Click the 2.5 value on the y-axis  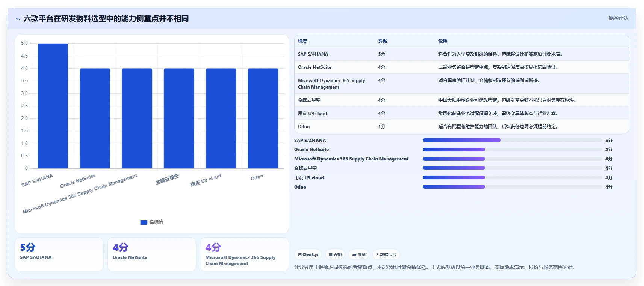tap(24, 106)
